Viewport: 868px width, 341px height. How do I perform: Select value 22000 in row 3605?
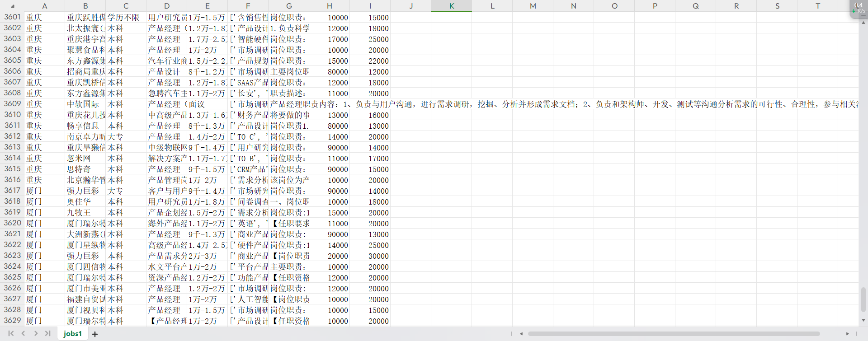(370, 61)
